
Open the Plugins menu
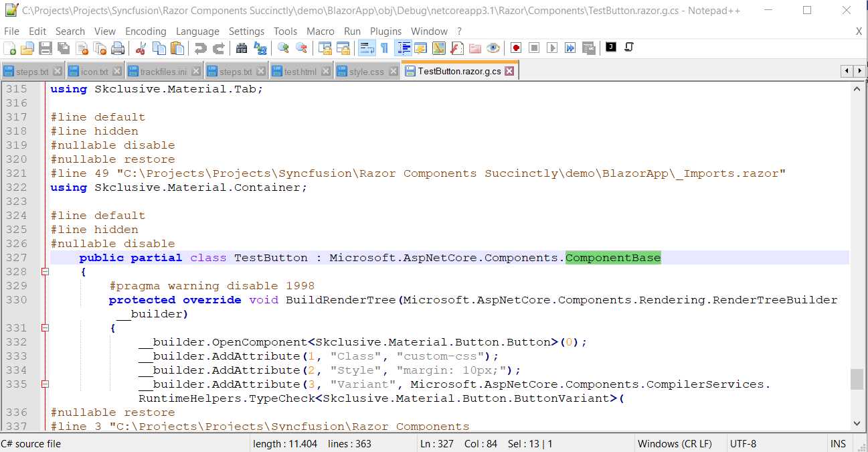click(x=385, y=31)
